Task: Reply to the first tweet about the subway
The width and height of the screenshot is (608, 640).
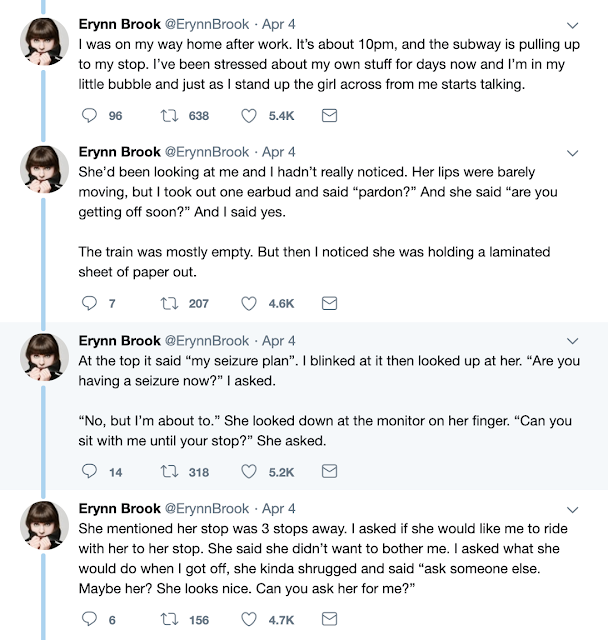Action: coord(88,116)
